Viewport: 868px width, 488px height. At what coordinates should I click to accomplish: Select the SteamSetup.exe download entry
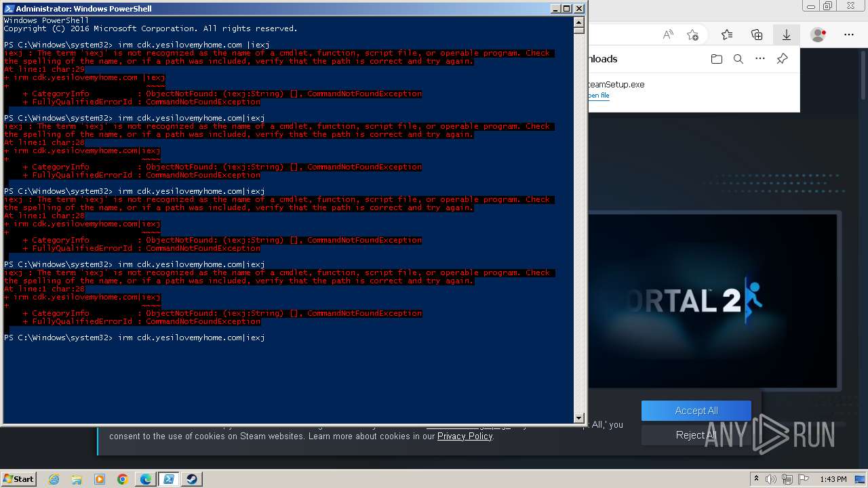694,89
